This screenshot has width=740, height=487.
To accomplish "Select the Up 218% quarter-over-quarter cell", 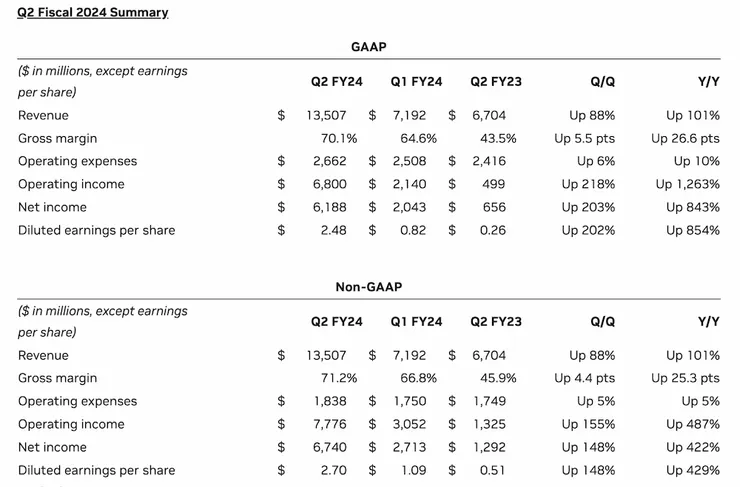I will (588, 185).
